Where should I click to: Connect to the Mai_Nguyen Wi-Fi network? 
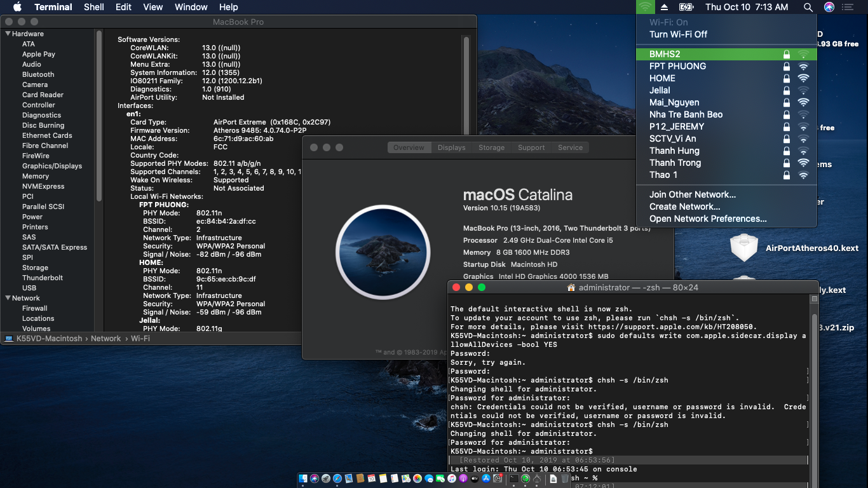click(x=726, y=102)
